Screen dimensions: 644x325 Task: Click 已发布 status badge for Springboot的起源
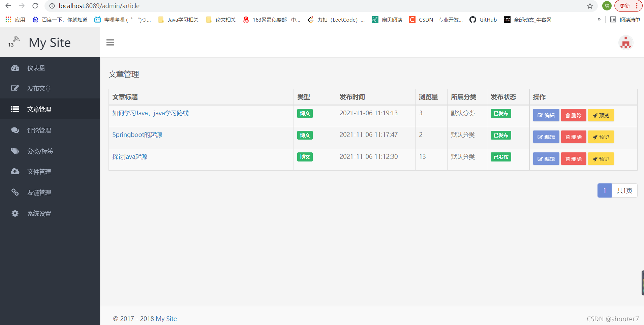501,135
